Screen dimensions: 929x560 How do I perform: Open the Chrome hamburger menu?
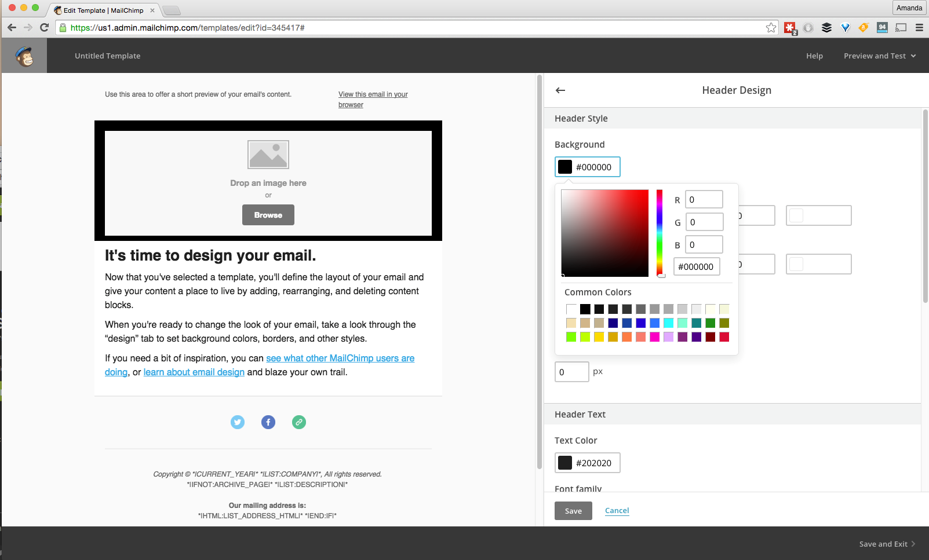(x=919, y=28)
